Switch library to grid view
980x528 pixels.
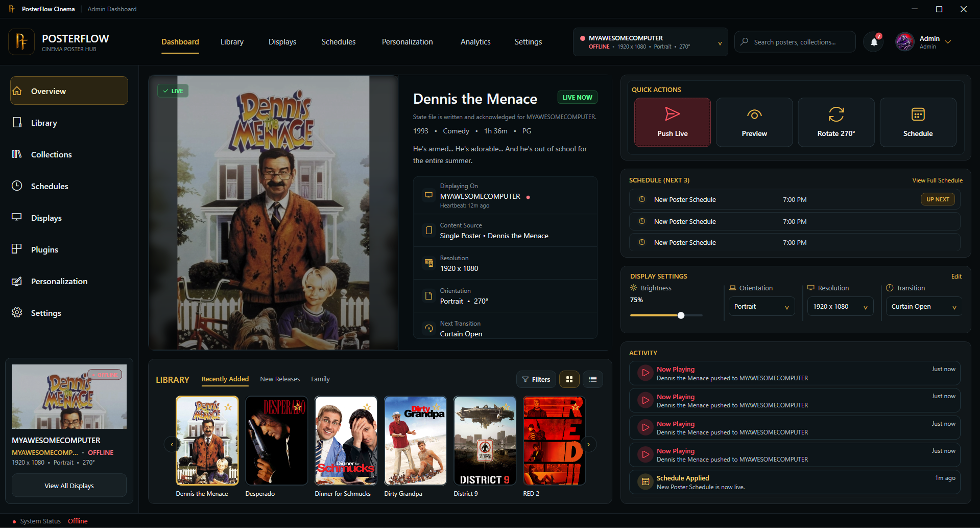pyautogui.click(x=569, y=379)
